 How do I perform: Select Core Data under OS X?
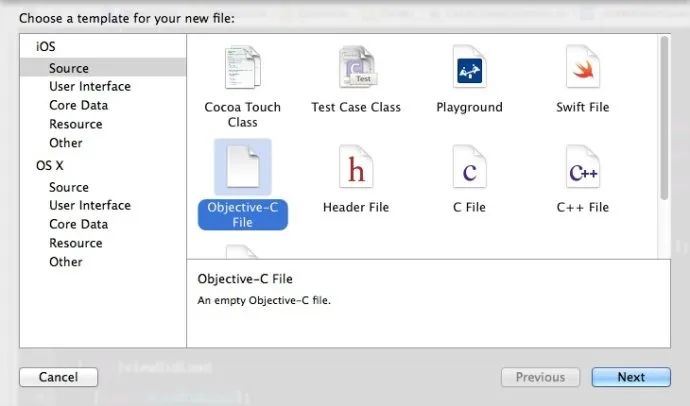pyautogui.click(x=78, y=224)
